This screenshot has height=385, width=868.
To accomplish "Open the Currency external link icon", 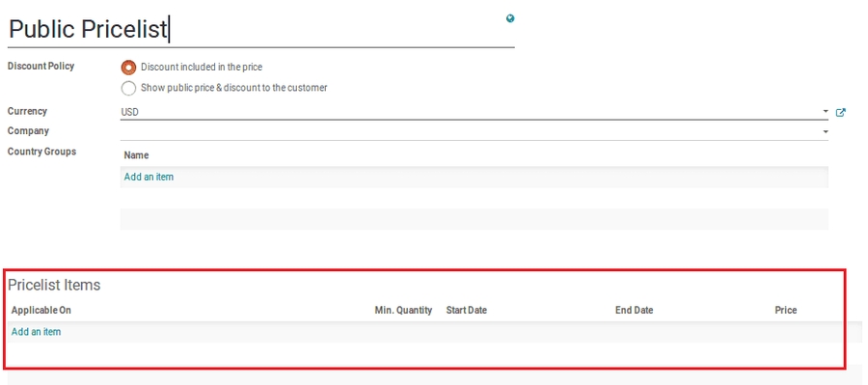I will coord(840,113).
